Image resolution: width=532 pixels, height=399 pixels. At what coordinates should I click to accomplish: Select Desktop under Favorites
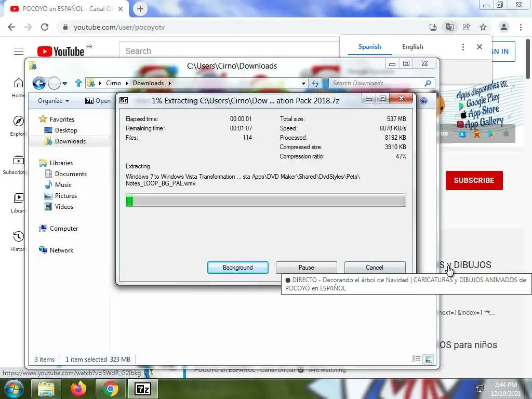61,130
